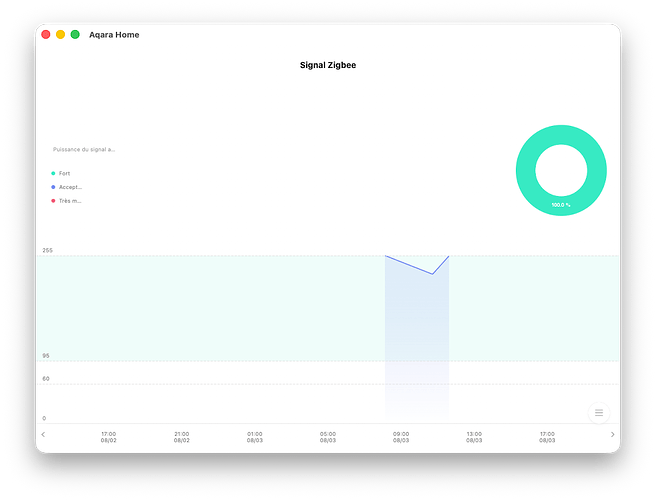Select the 05:00 08/03 time label
Screen dimensions: 655x500
tap(328, 437)
